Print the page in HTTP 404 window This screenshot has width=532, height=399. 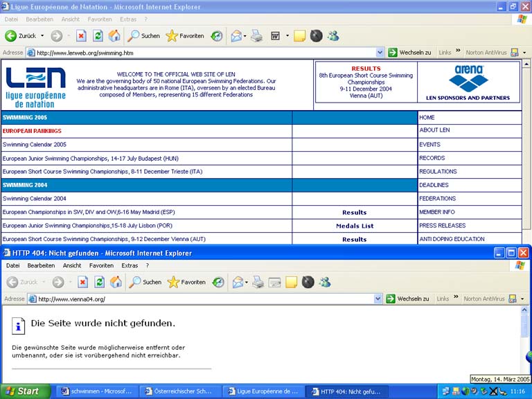[x=258, y=282]
